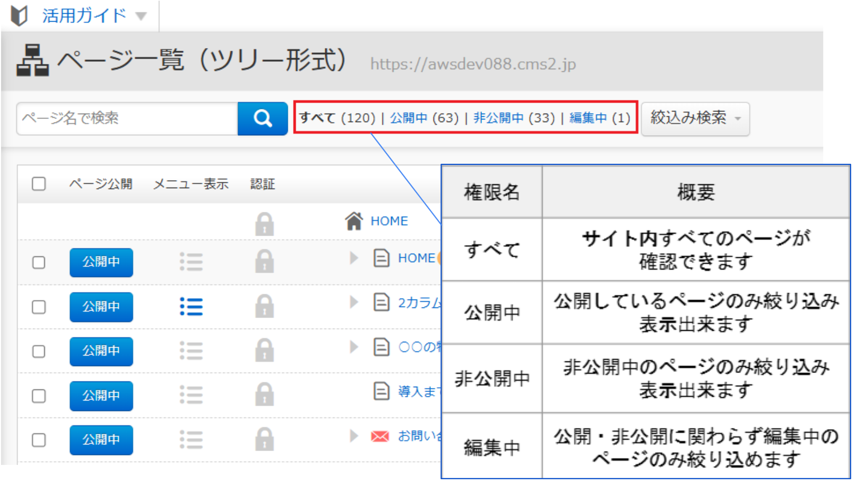The image size is (868, 494).
Task: Click the ページ公開 column header
Action: (x=101, y=184)
